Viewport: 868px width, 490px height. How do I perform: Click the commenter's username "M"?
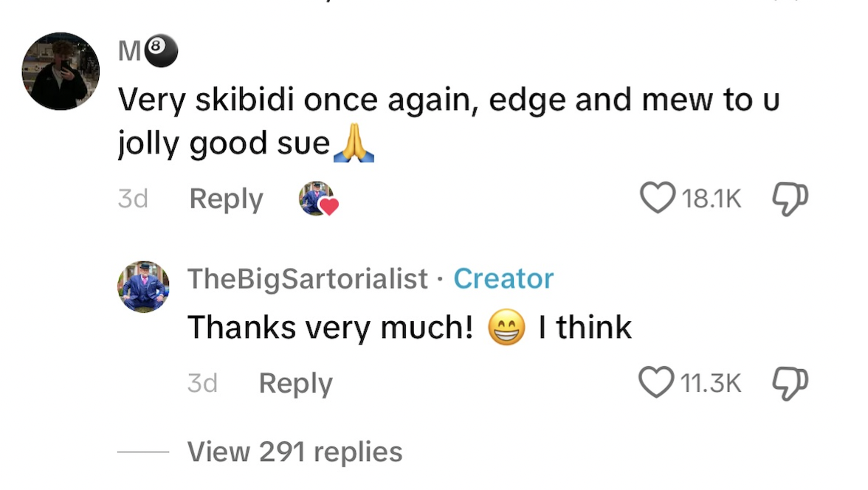(x=129, y=52)
